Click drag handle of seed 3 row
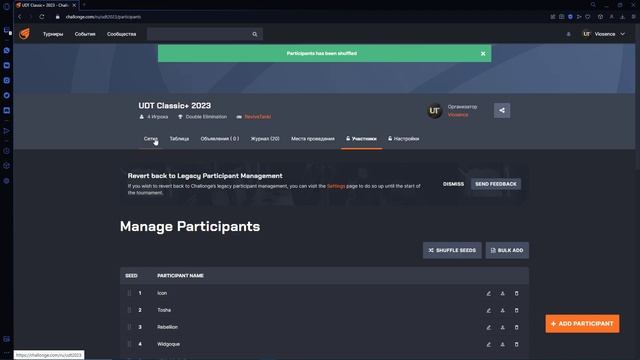 [x=129, y=327]
